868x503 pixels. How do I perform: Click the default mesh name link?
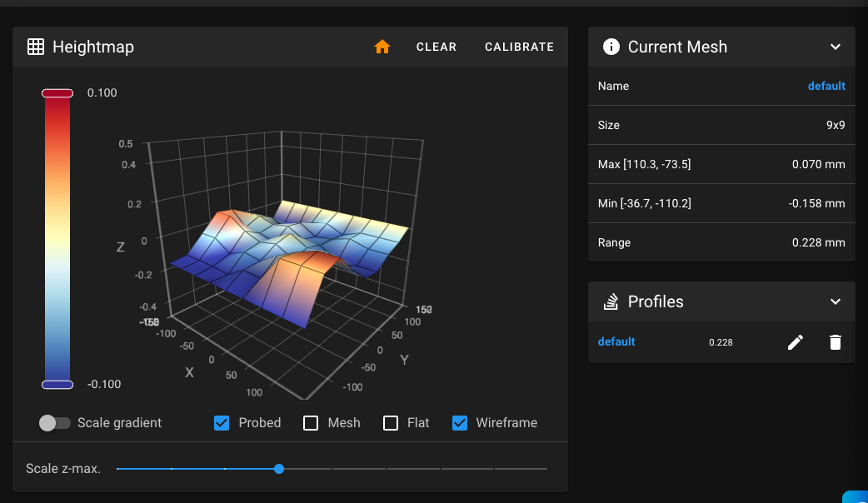[826, 86]
